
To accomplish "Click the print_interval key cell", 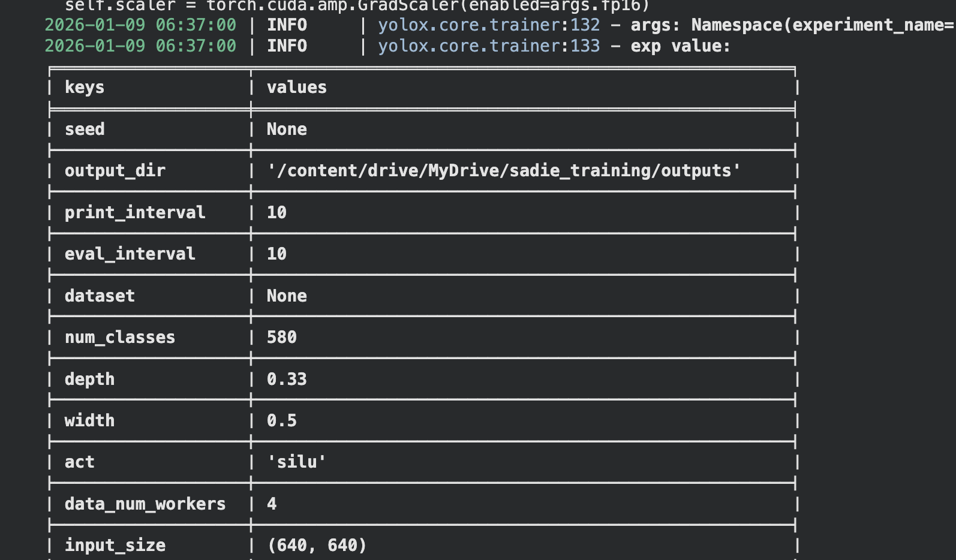I will pyautogui.click(x=135, y=213).
